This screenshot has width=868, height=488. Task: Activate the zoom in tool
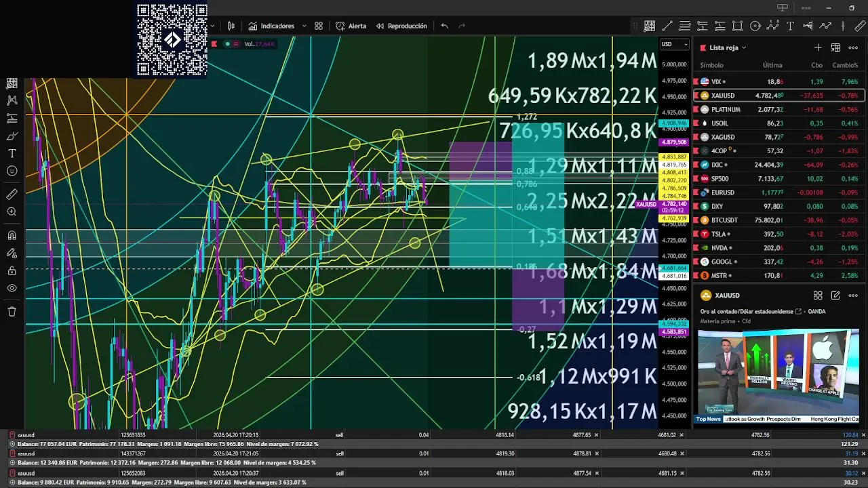pyautogui.click(x=12, y=212)
